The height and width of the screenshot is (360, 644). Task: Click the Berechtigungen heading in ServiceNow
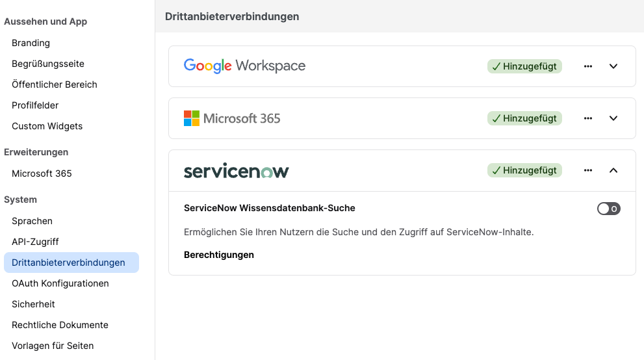tap(219, 255)
